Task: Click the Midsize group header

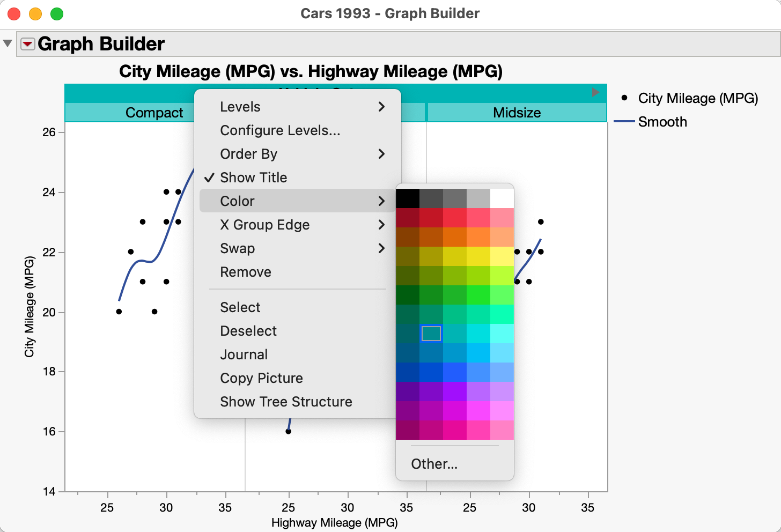Action: [x=516, y=113]
